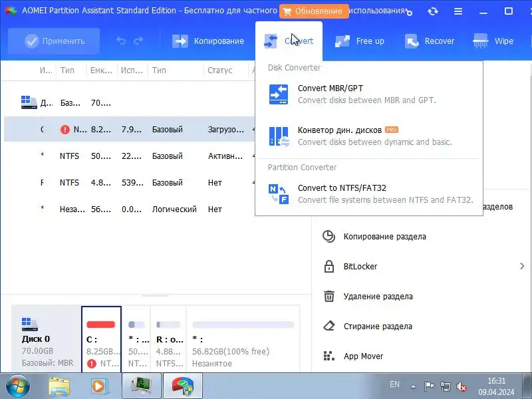This screenshot has width=532, height=399.
Task: Click the red usage bar of C: partition
Action: click(101, 325)
